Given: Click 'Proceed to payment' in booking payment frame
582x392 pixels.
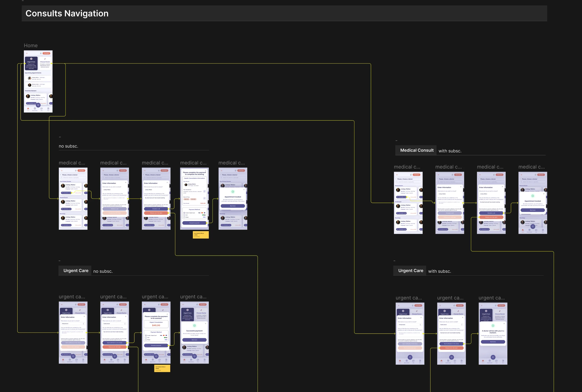Looking at the screenshot, I should [x=194, y=223].
